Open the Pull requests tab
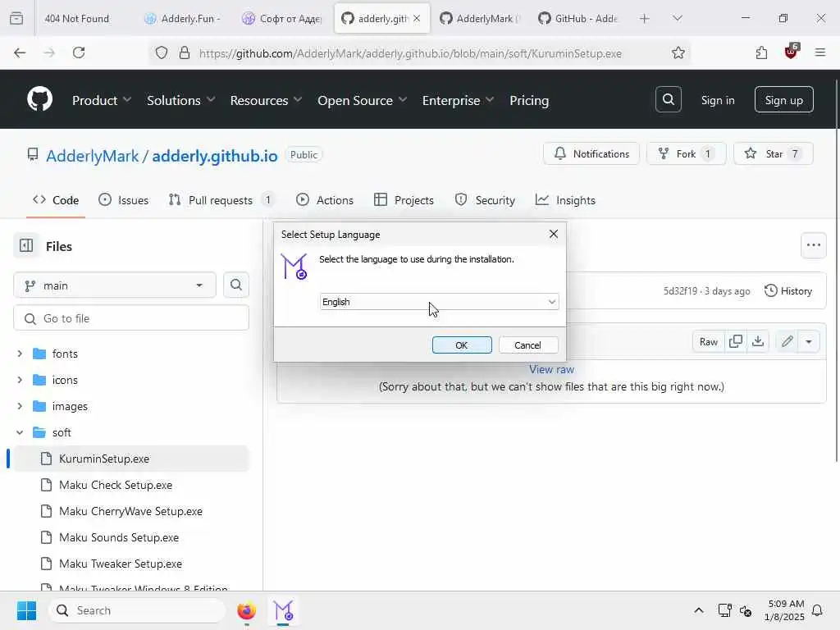 [x=221, y=200]
